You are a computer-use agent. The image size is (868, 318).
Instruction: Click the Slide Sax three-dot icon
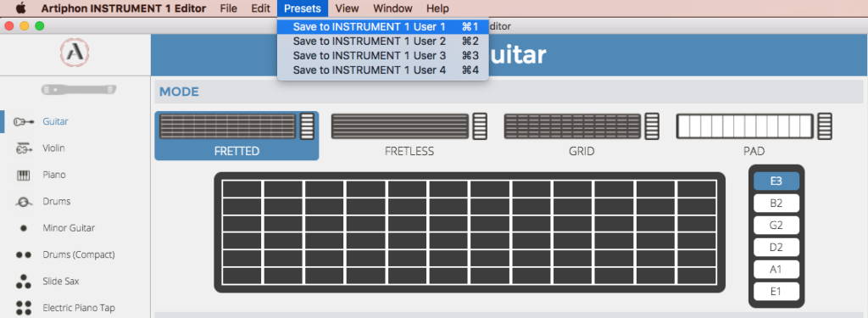coord(23,282)
